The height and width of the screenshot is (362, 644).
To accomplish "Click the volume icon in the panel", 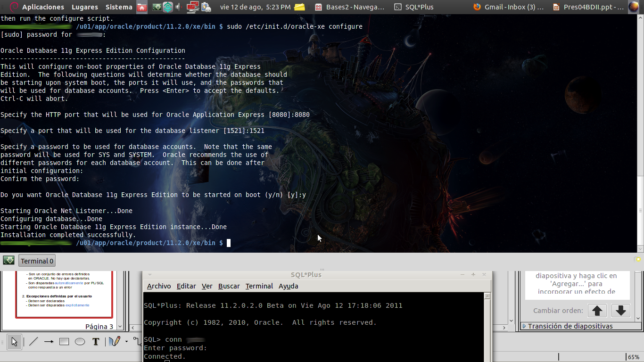I will point(177,7).
